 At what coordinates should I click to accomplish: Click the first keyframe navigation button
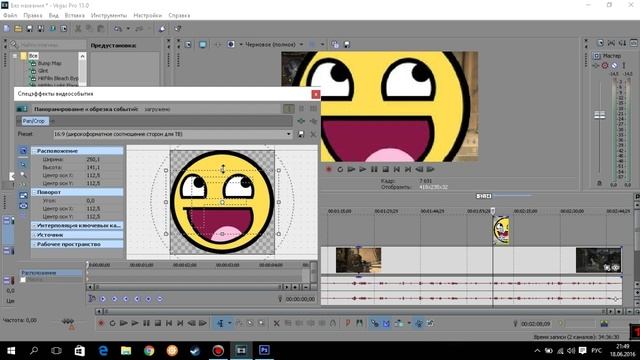point(103,299)
